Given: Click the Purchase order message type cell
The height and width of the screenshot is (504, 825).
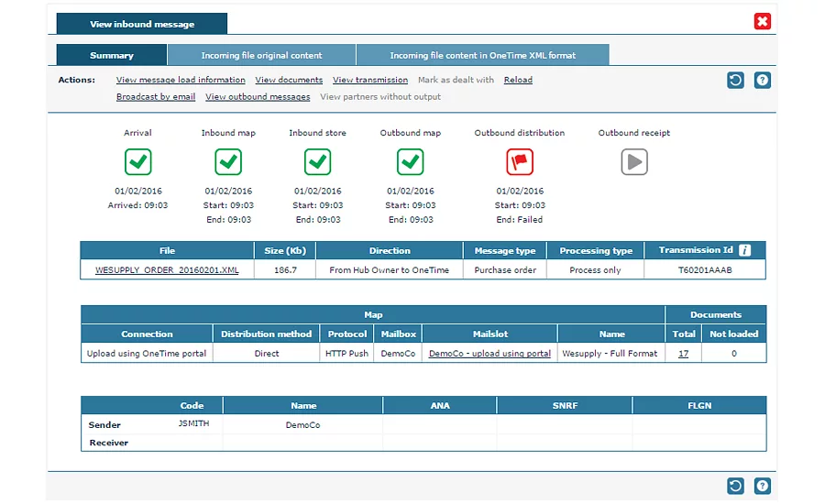Looking at the screenshot, I should pos(505,270).
